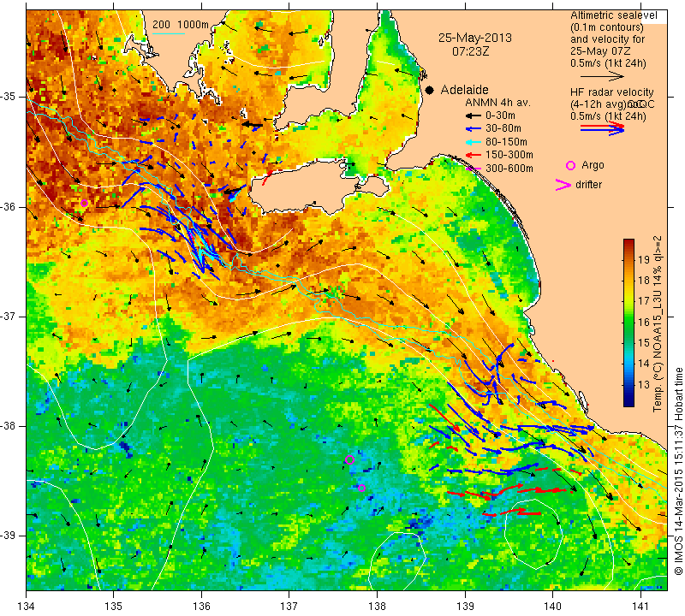Viewport: 685px width, 616px height.
Task: Click the black 0-30m legend arrow
Action: coord(473,115)
